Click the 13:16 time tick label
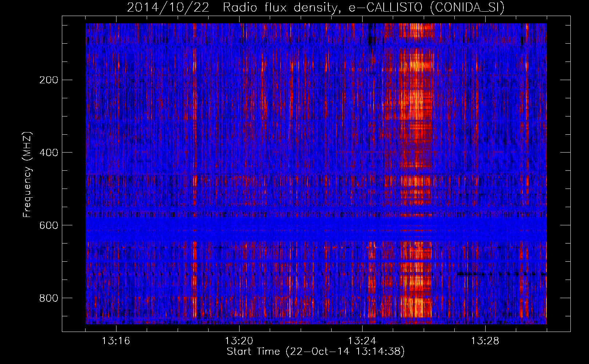The image size is (589, 364). point(116,341)
